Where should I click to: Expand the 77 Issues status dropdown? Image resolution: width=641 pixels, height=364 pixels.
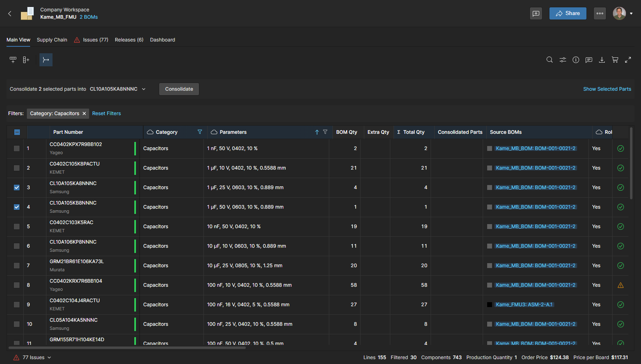coord(49,357)
